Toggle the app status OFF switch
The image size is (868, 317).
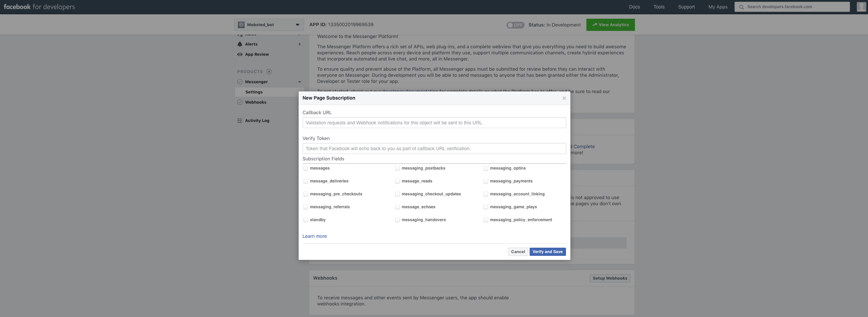point(515,25)
